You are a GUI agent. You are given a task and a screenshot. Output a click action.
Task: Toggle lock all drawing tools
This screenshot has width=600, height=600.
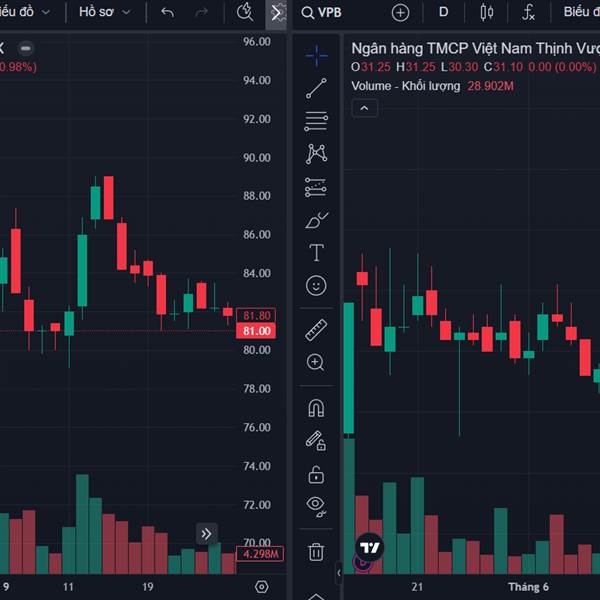(x=316, y=474)
